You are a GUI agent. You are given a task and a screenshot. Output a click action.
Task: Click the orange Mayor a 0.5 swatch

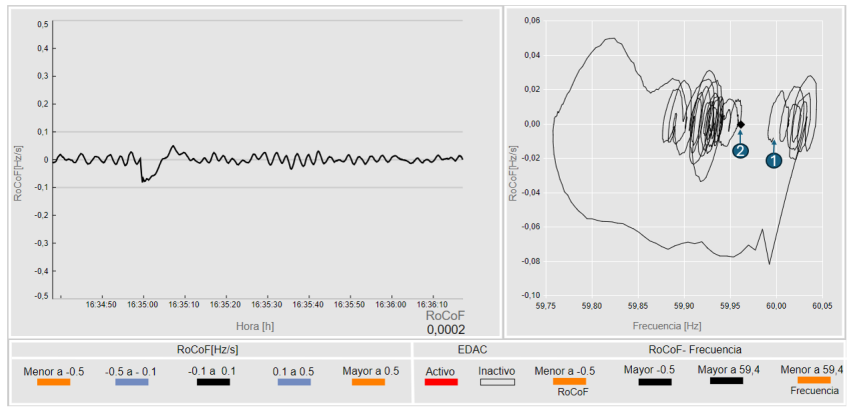[368, 382]
